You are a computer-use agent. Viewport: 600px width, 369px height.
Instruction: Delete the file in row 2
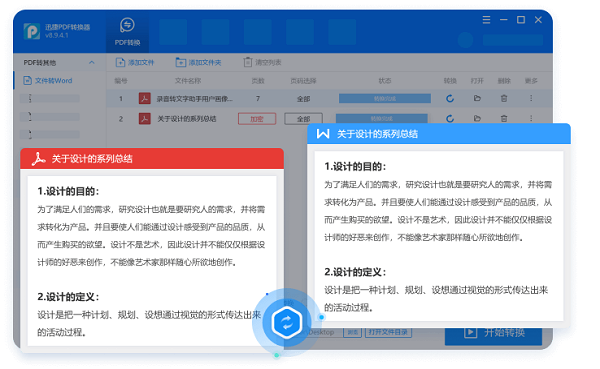click(x=504, y=118)
